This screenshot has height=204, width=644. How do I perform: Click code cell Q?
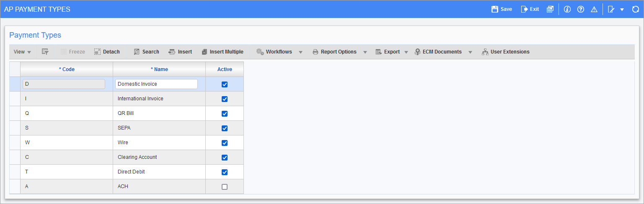tap(67, 113)
